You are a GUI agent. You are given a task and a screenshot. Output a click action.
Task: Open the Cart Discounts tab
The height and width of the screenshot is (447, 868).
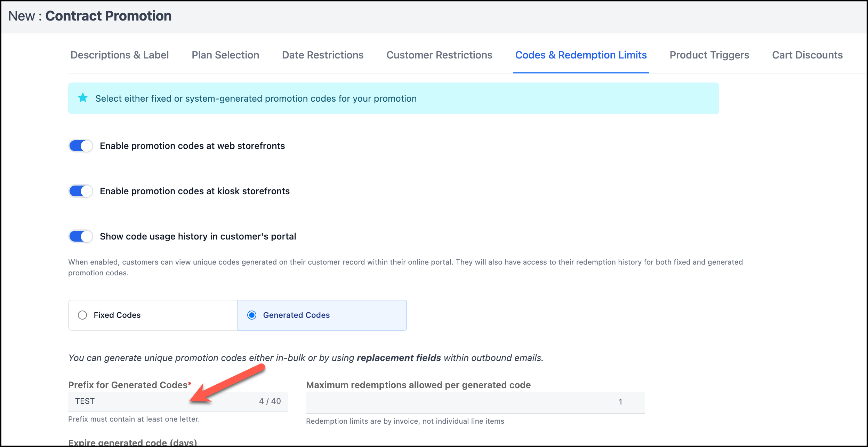[x=807, y=55]
